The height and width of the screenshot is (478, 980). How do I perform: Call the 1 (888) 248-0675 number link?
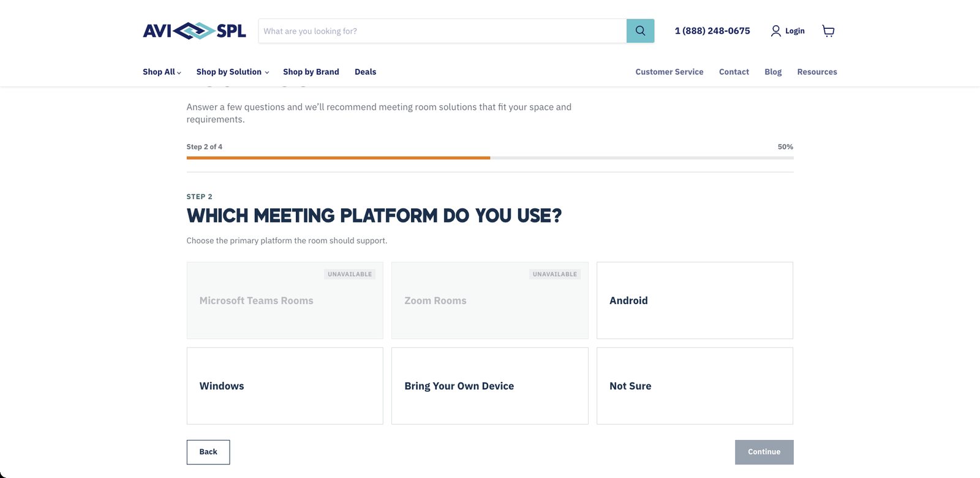[712, 31]
